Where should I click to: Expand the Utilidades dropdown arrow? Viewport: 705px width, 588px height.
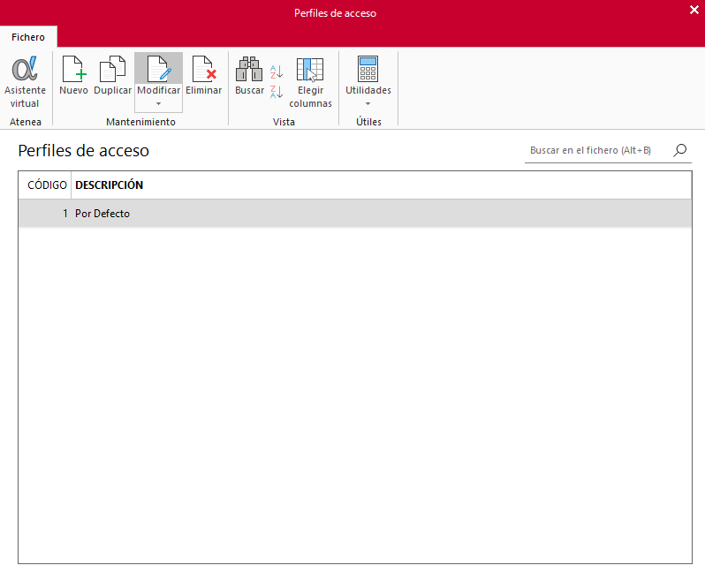(368, 104)
